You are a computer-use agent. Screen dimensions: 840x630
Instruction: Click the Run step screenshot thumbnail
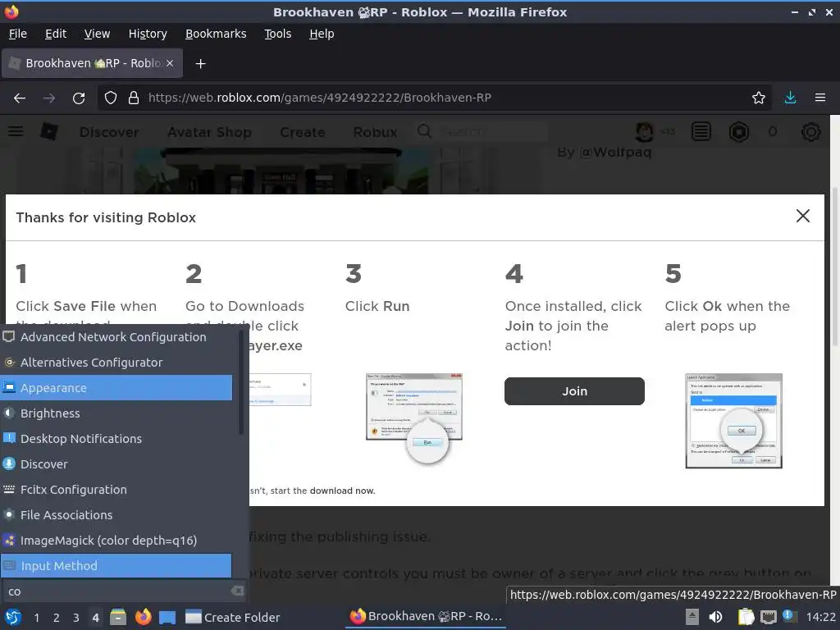pos(414,418)
